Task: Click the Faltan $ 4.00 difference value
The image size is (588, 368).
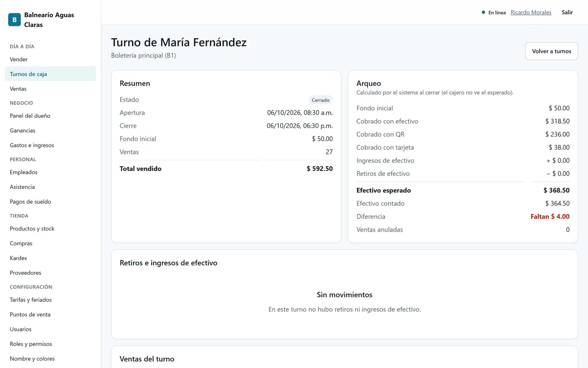Action: pos(550,217)
